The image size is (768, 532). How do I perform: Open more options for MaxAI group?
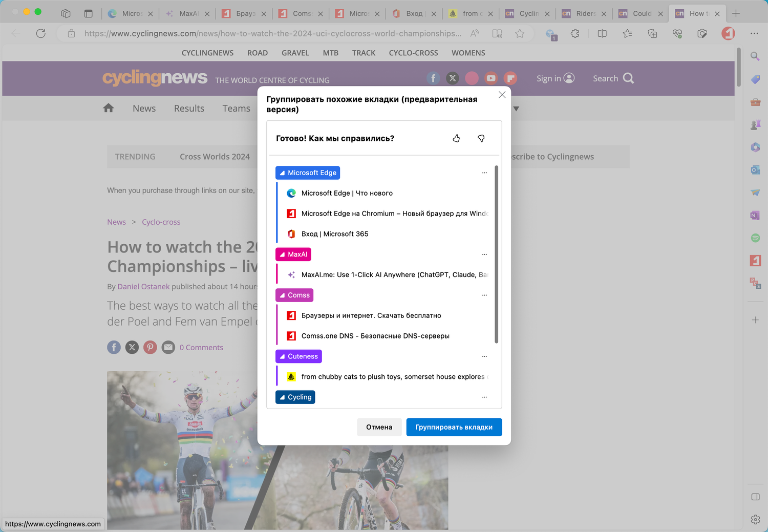[484, 254]
